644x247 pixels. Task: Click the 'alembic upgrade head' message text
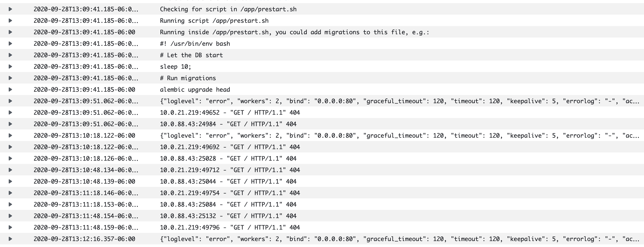(195, 89)
